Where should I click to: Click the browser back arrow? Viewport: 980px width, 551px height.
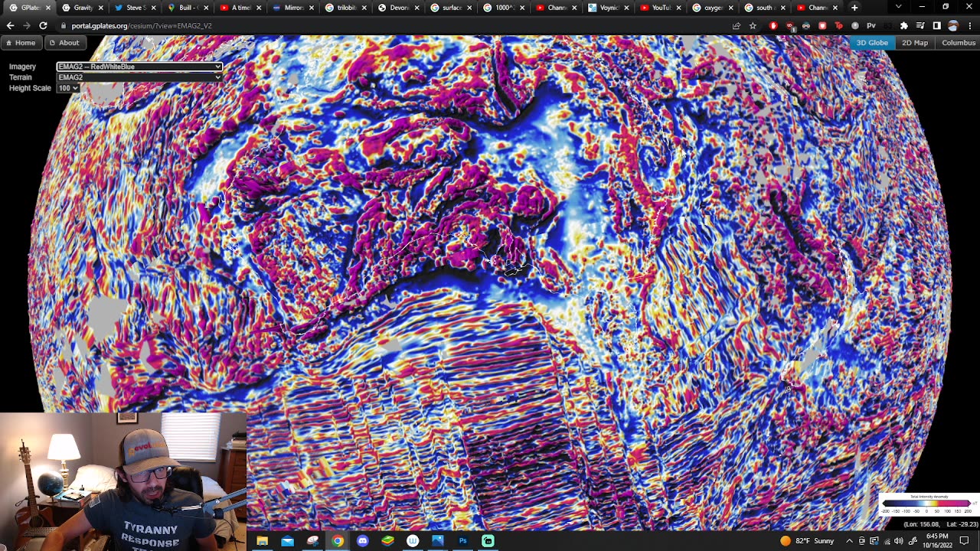point(11,25)
